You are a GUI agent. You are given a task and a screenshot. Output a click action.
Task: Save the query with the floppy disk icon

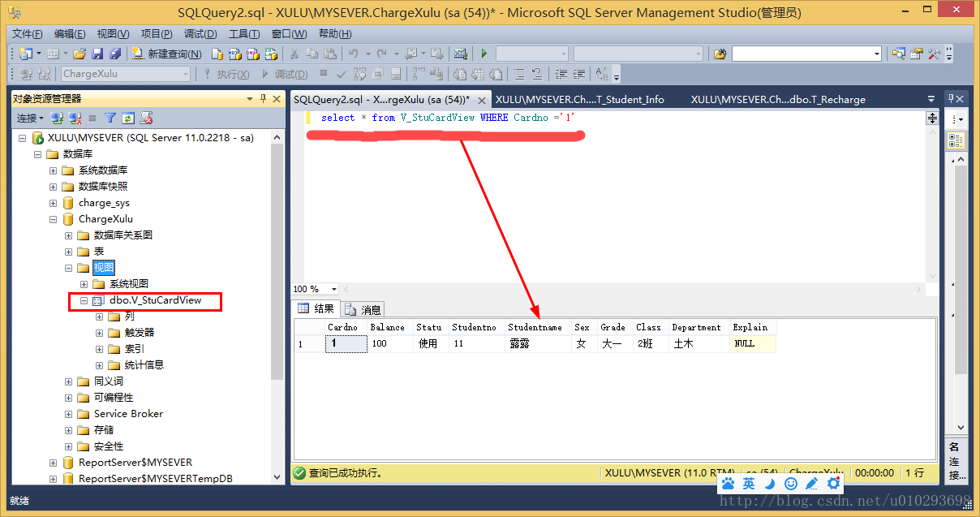(x=97, y=54)
